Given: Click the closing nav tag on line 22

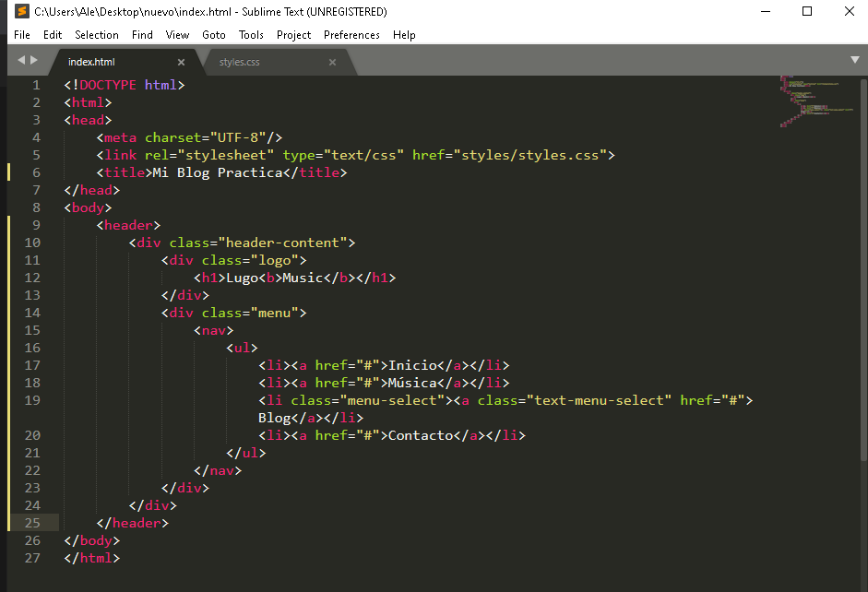Looking at the screenshot, I should tap(218, 471).
